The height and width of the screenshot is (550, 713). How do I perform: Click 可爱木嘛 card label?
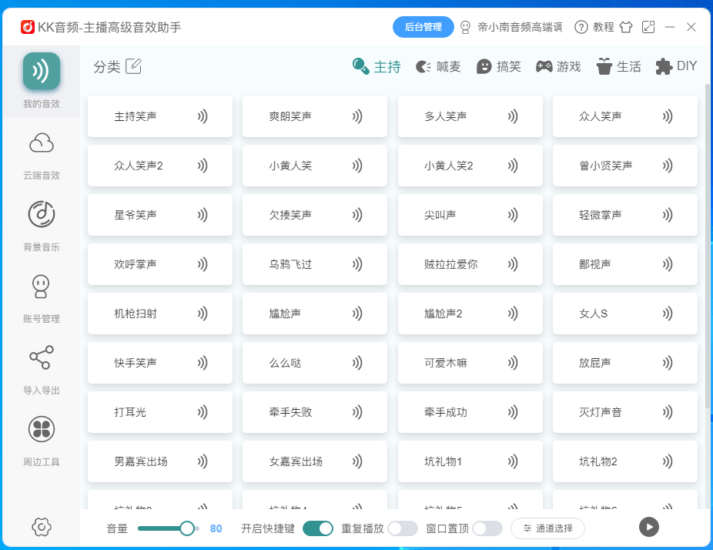coord(446,363)
